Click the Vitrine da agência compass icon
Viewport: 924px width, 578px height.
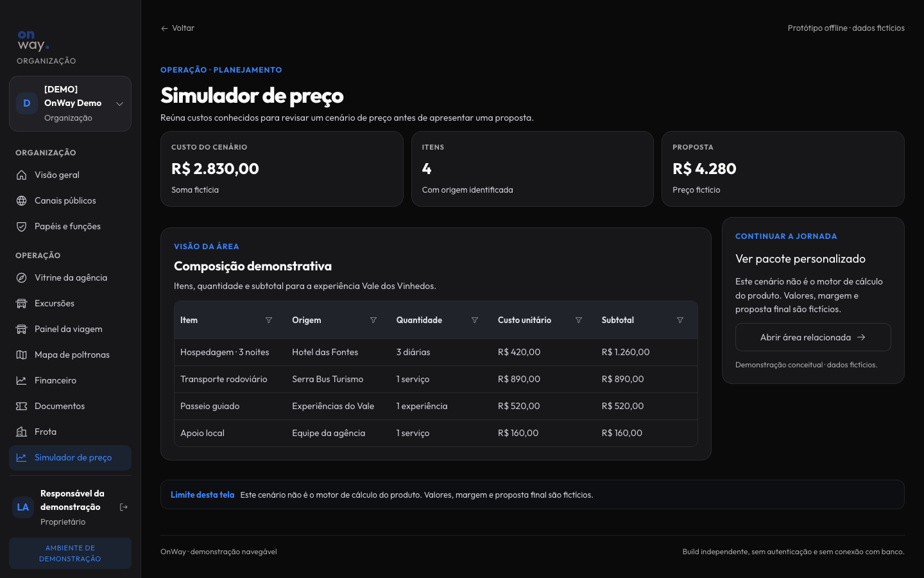point(21,277)
